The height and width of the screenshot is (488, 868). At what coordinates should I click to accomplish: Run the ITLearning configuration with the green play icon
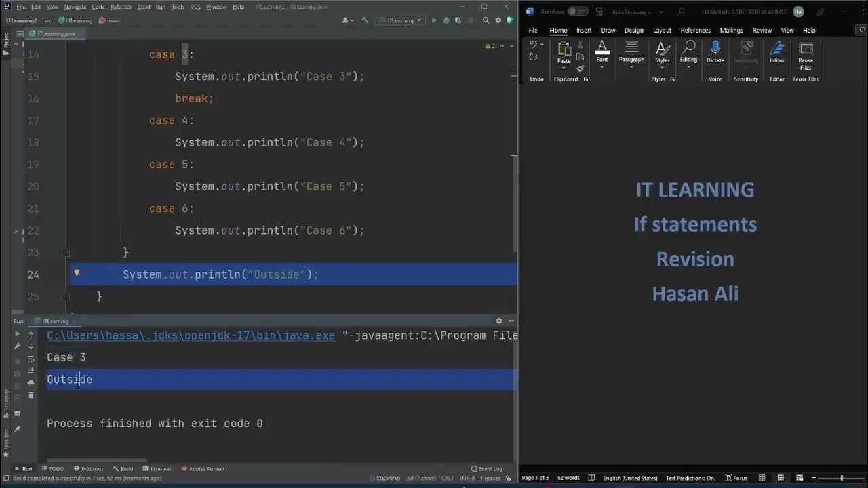[x=434, y=20]
